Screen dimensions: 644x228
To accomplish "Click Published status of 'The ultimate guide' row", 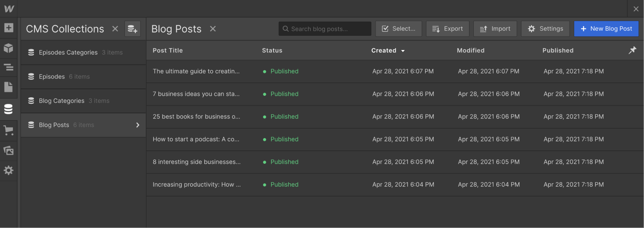I will [280, 71].
